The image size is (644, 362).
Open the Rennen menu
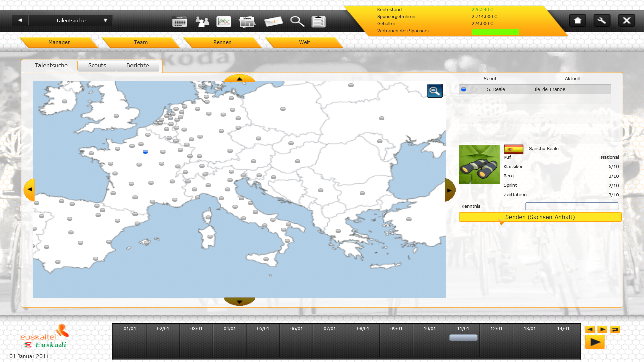coord(222,42)
